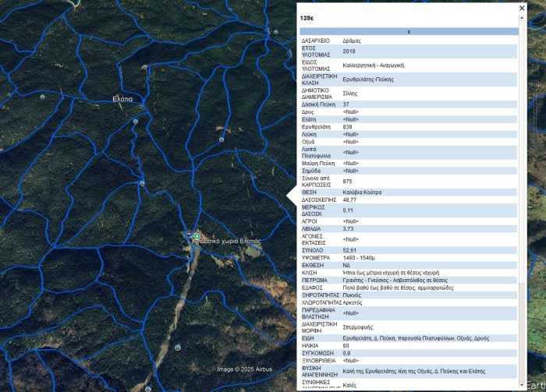
Task: Select the ΣΥΝΟΛΟ value 52,61
Action: point(349,250)
